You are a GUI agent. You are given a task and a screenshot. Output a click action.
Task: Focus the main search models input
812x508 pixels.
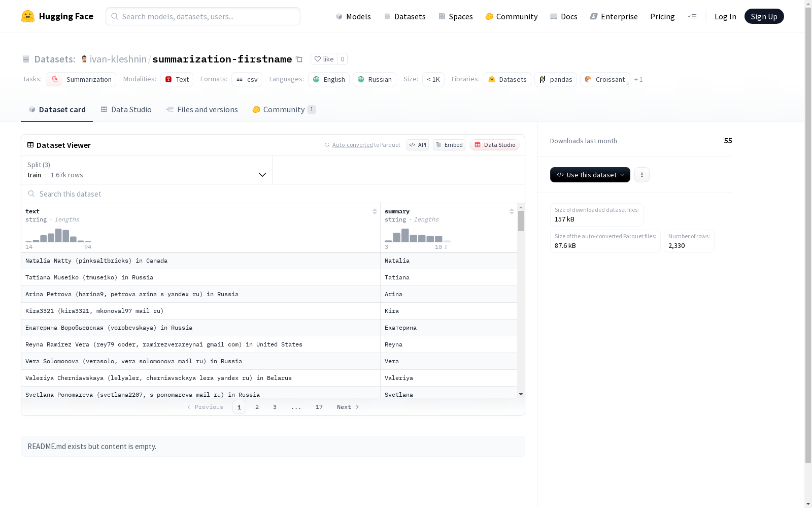[x=203, y=16]
